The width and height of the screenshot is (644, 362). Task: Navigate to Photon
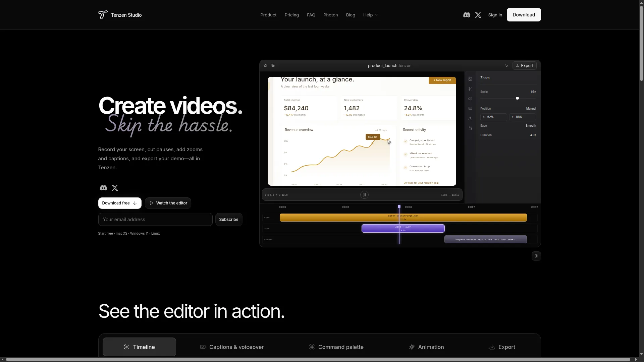click(330, 15)
